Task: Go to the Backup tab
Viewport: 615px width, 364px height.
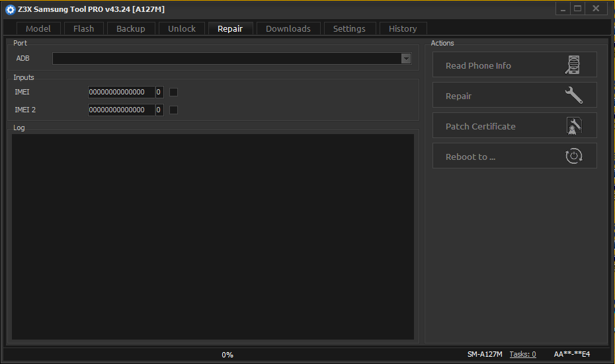Action: 131,28
